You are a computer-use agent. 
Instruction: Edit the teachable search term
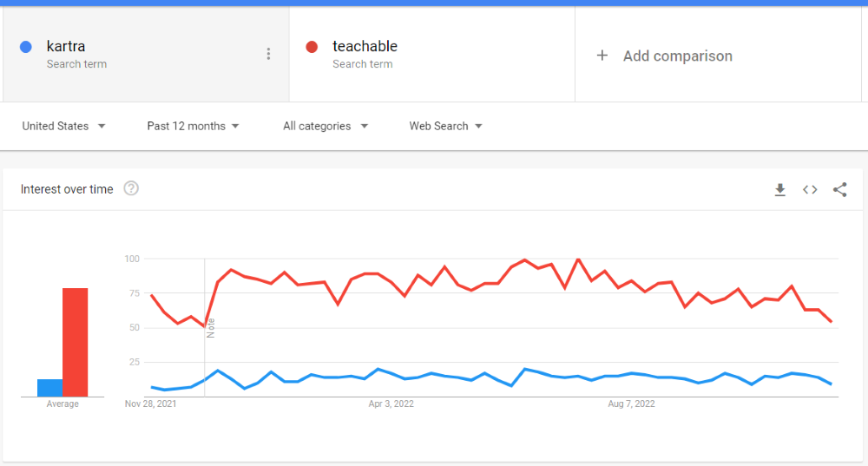[x=365, y=47]
